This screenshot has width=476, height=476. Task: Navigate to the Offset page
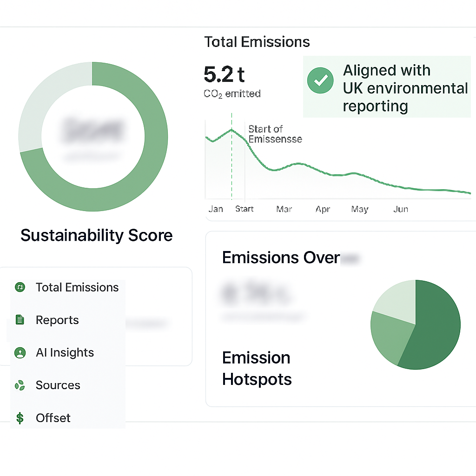pos(53,418)
